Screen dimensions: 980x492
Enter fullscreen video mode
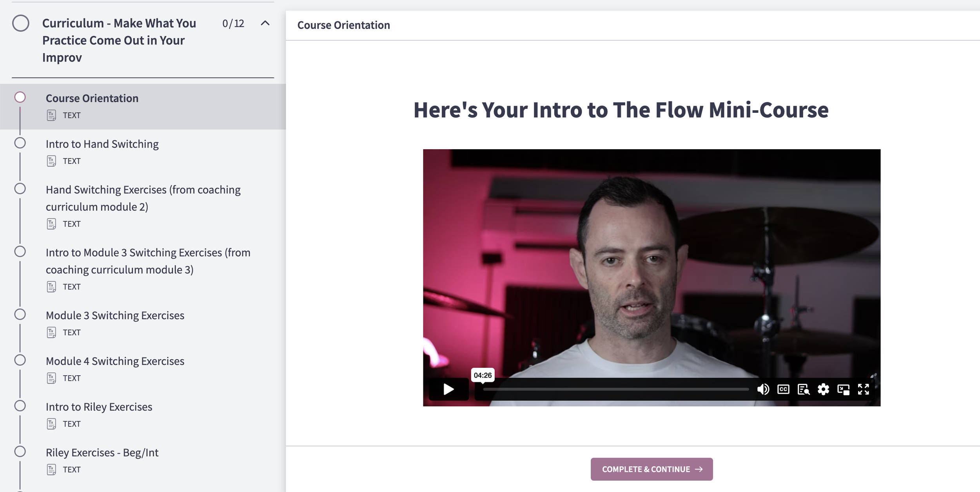pos(863,389)
